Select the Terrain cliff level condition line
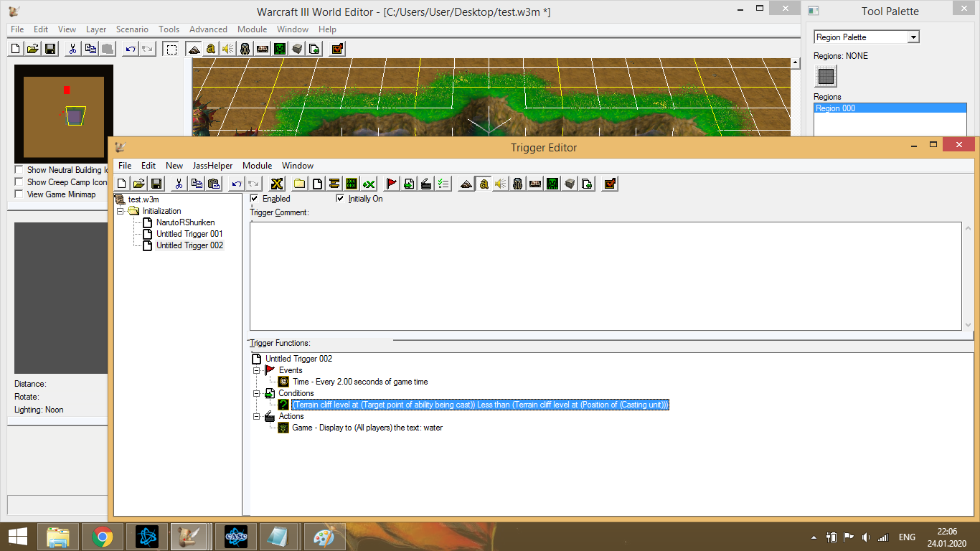 pyautogui.click(x=480, y=405)
